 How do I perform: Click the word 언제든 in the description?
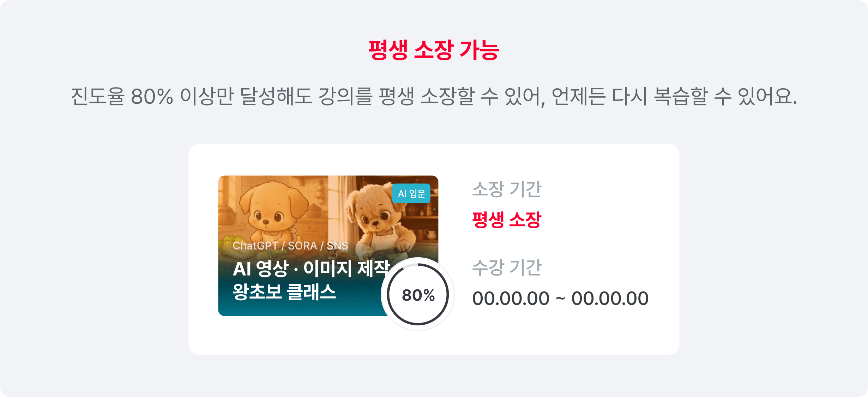tap(578, 96)
